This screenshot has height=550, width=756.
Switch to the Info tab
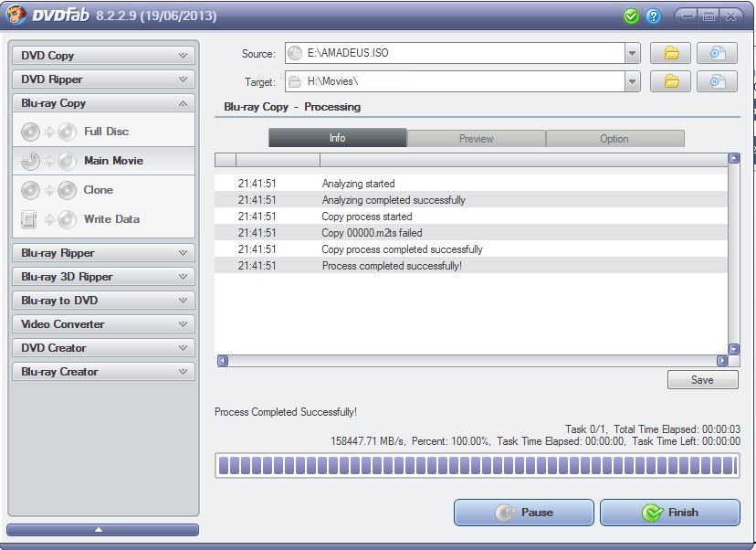338,138
